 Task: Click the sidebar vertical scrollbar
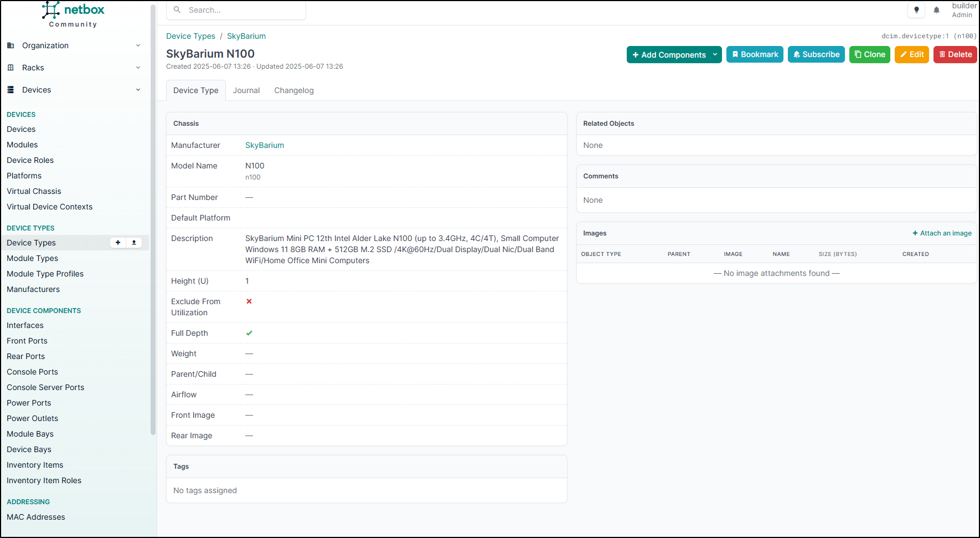(153, 220)
